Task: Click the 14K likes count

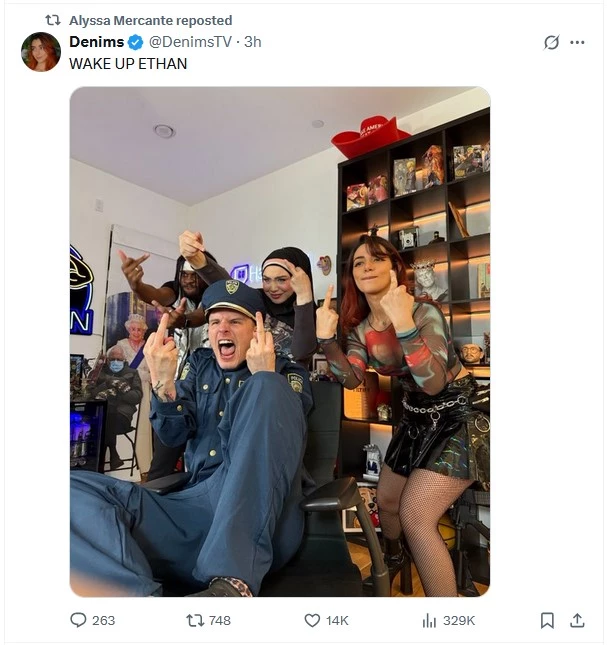Action: tap(337, 620)
